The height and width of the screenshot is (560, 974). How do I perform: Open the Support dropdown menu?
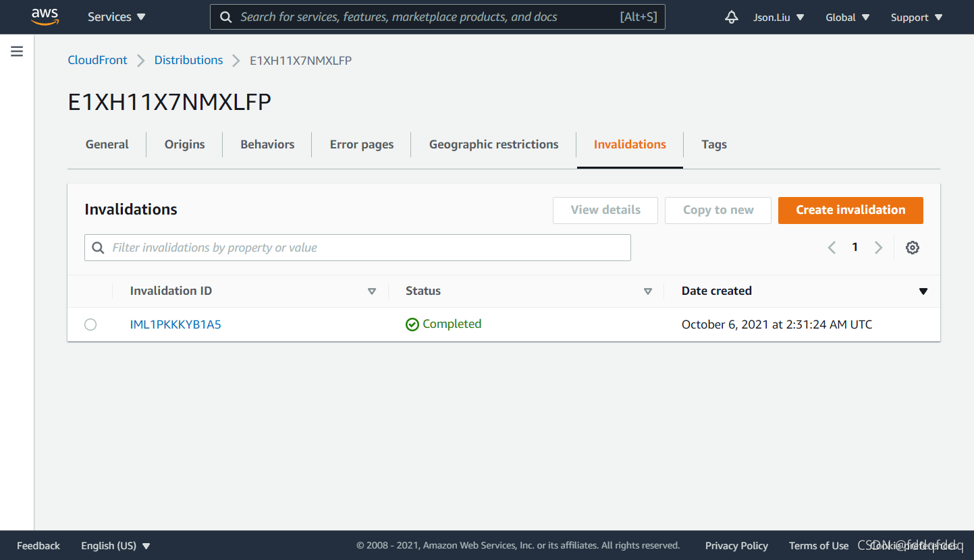point(917,18)
